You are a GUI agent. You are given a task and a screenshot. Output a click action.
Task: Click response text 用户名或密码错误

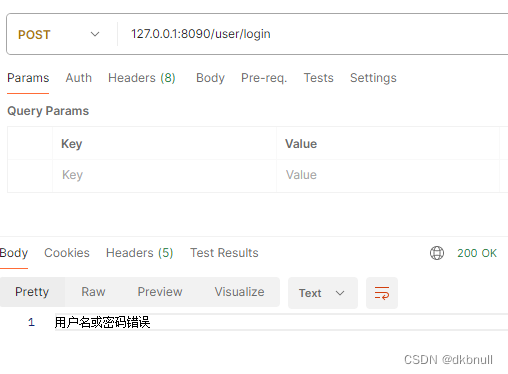[103, 322]
